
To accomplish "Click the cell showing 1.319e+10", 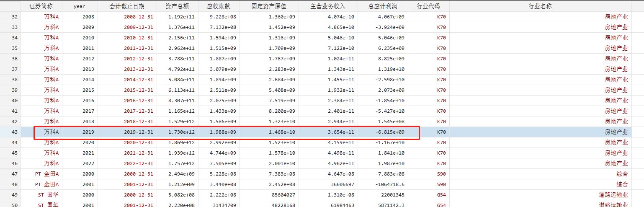I will pyautogui.click(x=391, y=69).
